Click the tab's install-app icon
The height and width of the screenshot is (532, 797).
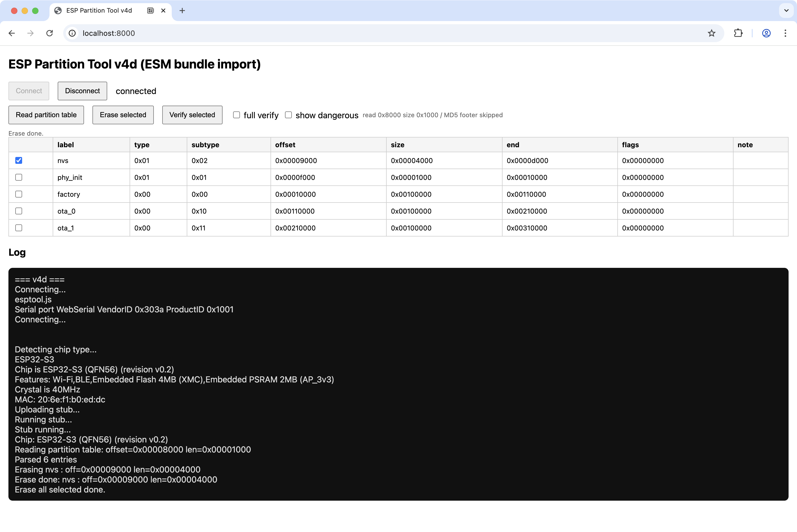pos(151,11)
